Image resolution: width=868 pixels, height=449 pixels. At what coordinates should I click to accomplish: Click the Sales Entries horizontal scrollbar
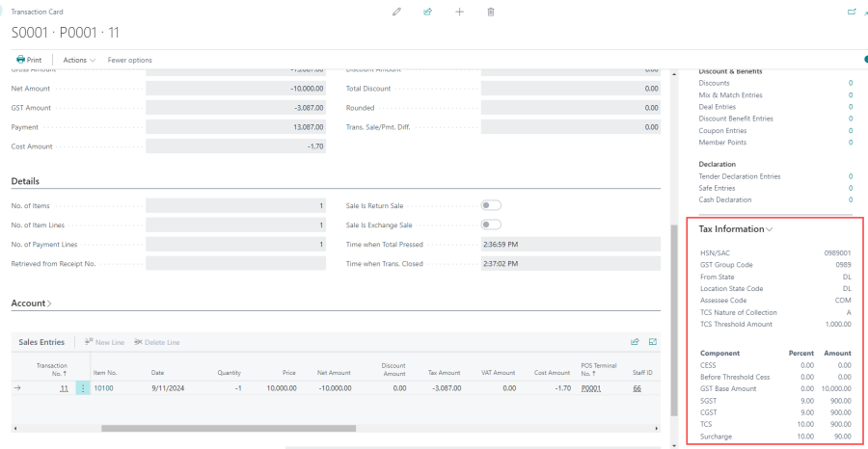click(229, 428)
